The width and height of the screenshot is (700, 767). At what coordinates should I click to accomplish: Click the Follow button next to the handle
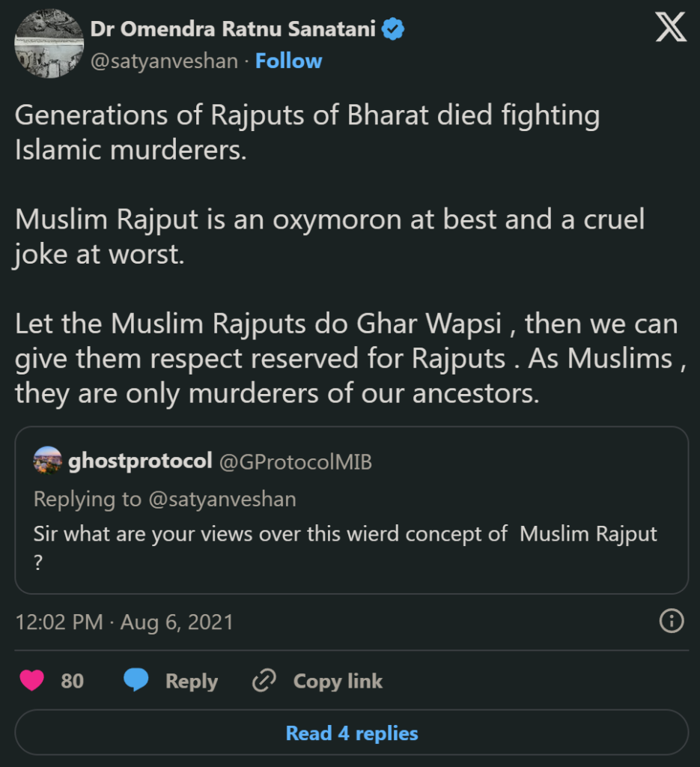(289, 61)
